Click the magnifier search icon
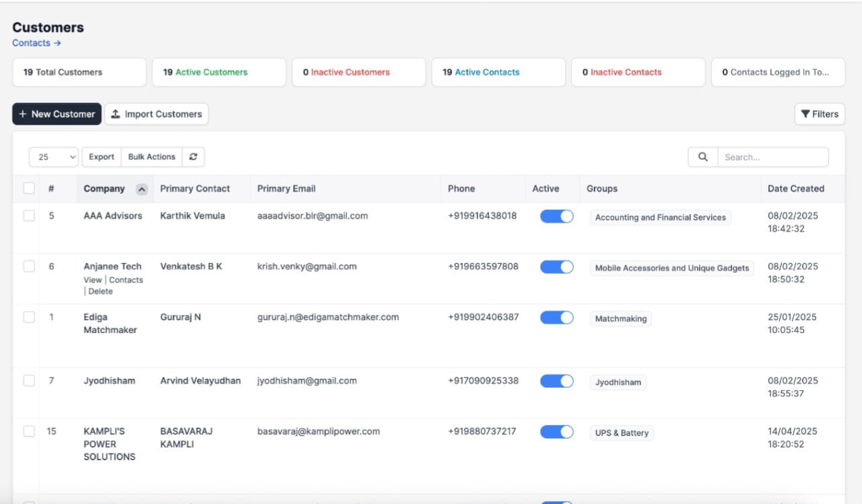 click(702, 157)
